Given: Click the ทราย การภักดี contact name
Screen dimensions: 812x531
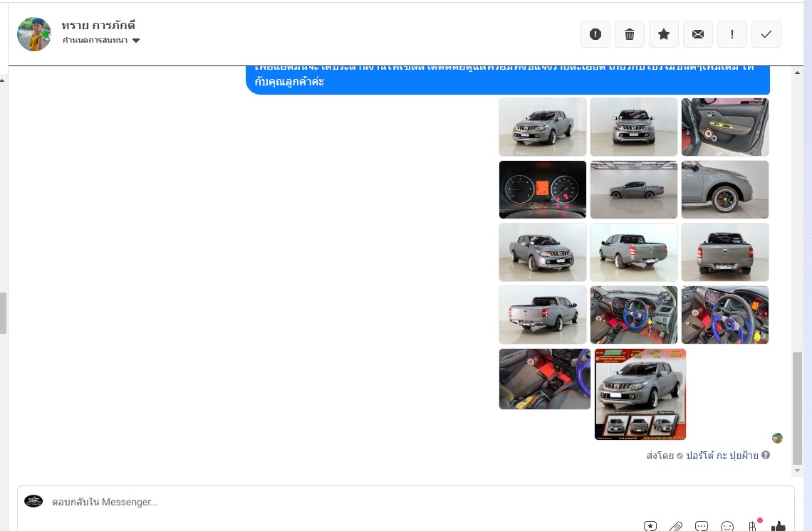Looking at the screenshot, I should (98, 26).
